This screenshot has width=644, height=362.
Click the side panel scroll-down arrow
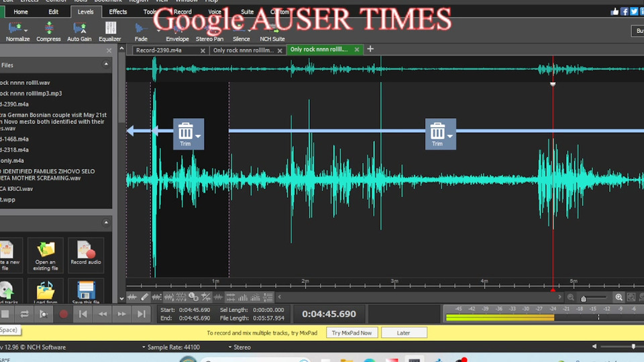pyautogui.click(x=121, y=299)
